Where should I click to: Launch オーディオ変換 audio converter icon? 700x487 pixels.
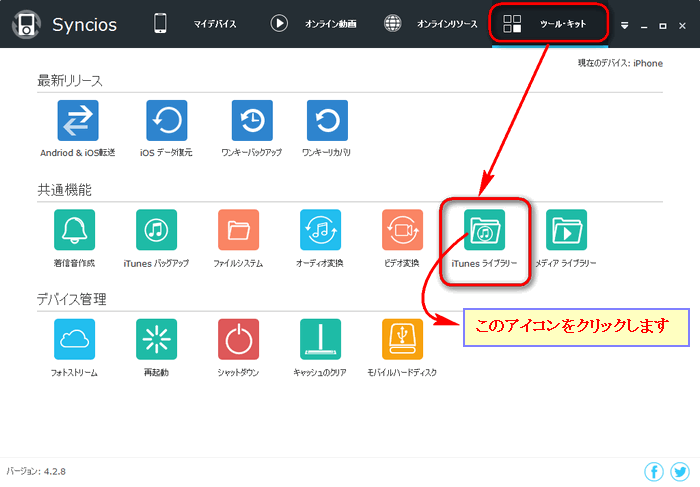click(x=320, y=229)
